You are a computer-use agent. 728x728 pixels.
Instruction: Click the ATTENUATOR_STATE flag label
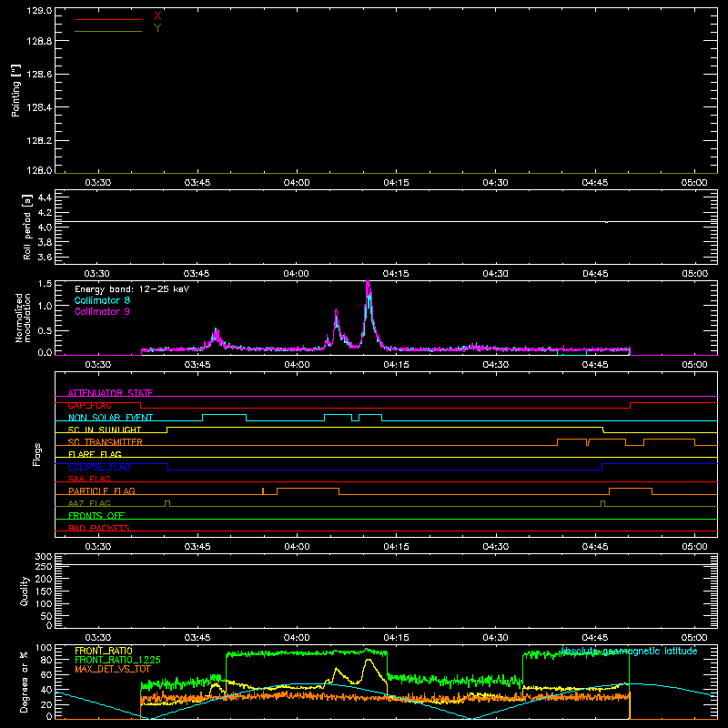click(x=110, y=393)
